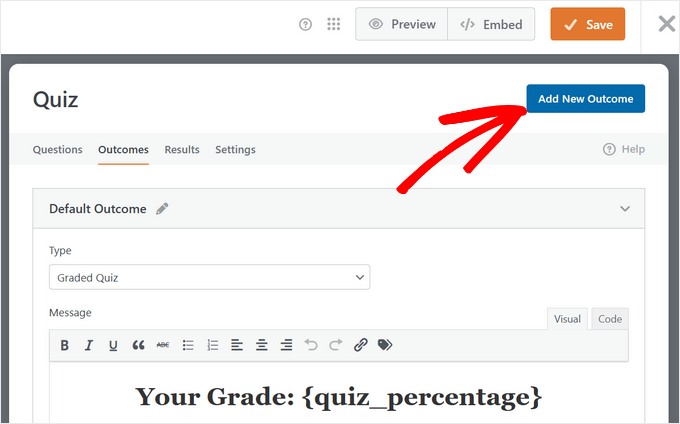Switch editor to Code view
This screenshot has height=424, width=680.
pos(610,319)
